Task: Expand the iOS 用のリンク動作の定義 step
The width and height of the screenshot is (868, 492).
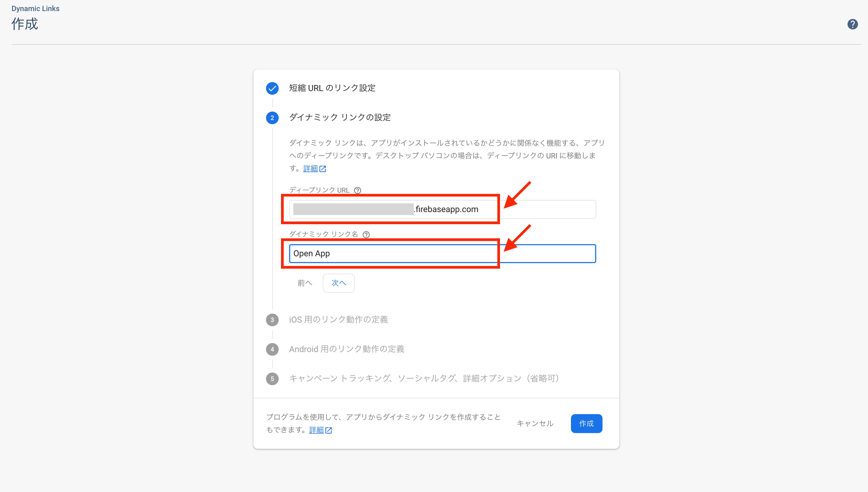Action: tap(338, 320)
